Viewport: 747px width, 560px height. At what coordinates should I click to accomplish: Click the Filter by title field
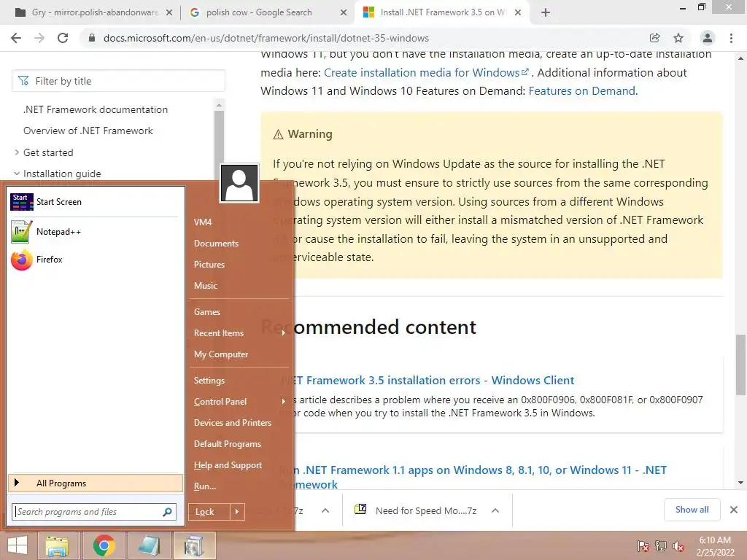tap(118, 81)
